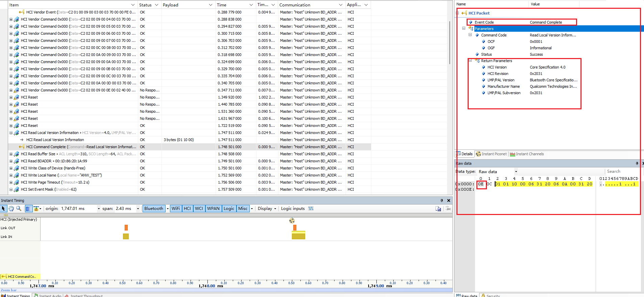Image resolution: width=644 pixels, height=297 pixels.
Task: Open the Display dropdown menu
Action: 267,209
